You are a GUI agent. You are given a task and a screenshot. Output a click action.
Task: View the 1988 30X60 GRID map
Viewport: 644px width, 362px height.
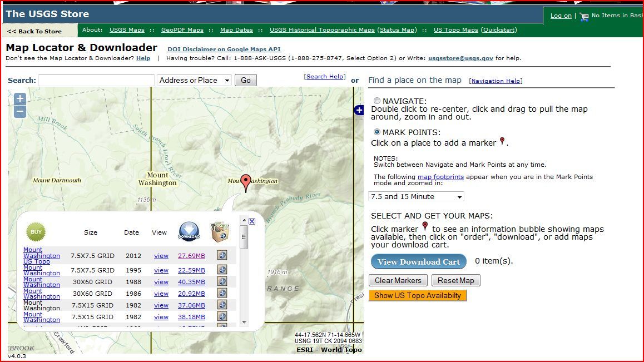click(x=161, y=282)
